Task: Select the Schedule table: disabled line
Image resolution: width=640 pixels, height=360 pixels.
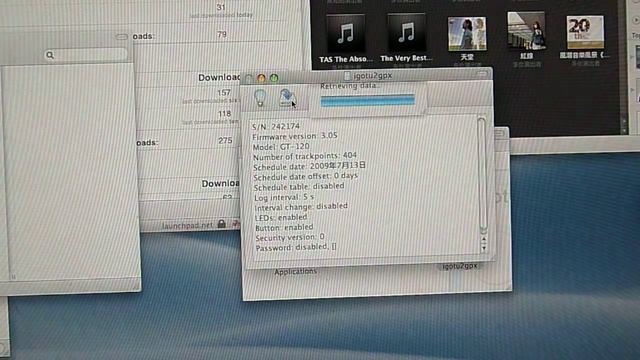Action: pos(299,187)
